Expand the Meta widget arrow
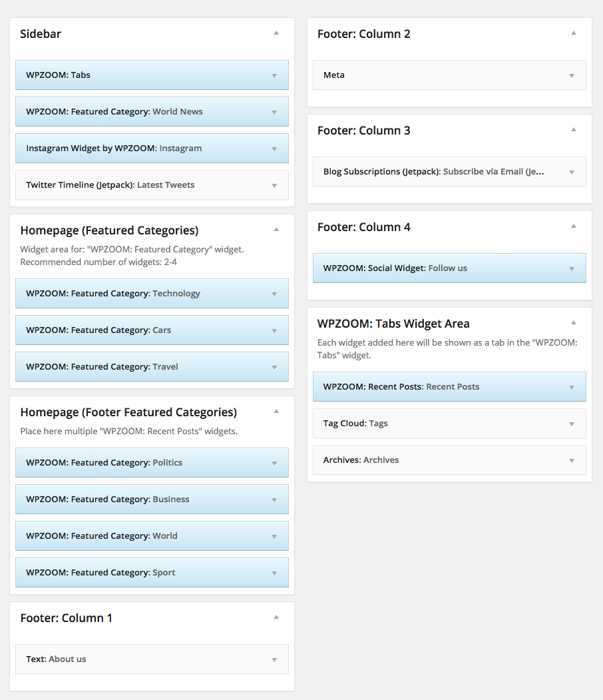Screen dimensions: 603x700 (x=572, y=76)
